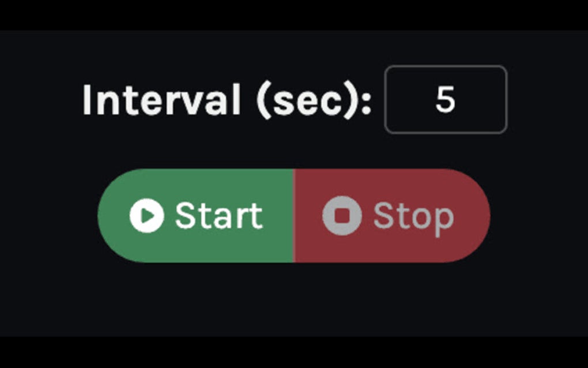Click inside the bordered box showing 5
Screen dimensions: 588x368
(446, 99)
